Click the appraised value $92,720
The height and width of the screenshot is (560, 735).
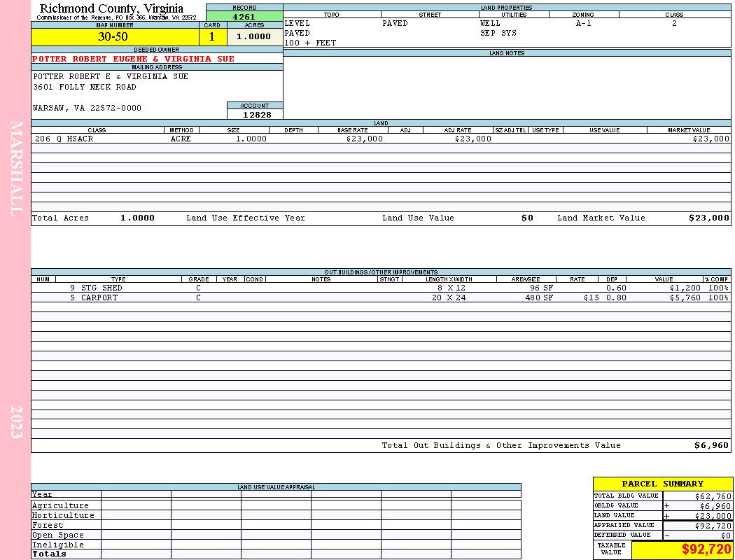713,525
